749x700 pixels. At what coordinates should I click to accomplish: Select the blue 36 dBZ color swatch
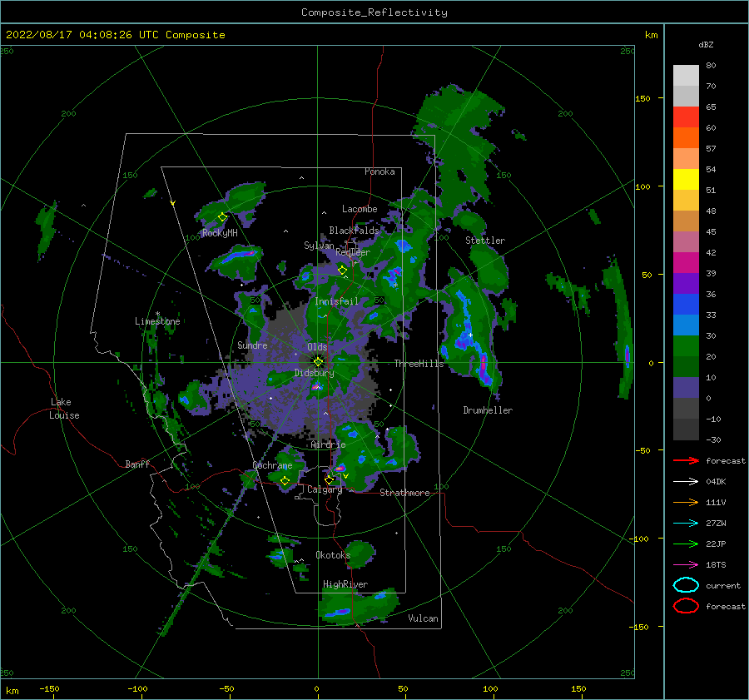(686, 305)
